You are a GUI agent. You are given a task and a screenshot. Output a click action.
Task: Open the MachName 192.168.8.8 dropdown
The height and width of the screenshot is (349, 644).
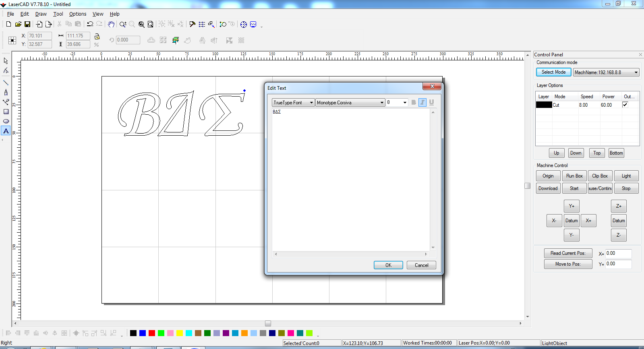click(x=606, y=72)
